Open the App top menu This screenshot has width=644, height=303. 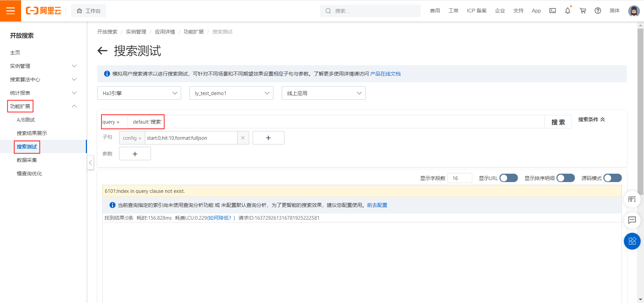(536, 11)
